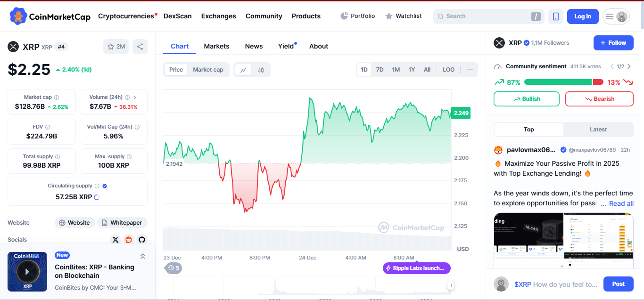This screenshot has height=300, width=644.
Task: Click the Ripple Labs launch event marker
Action: coord(417,268)
